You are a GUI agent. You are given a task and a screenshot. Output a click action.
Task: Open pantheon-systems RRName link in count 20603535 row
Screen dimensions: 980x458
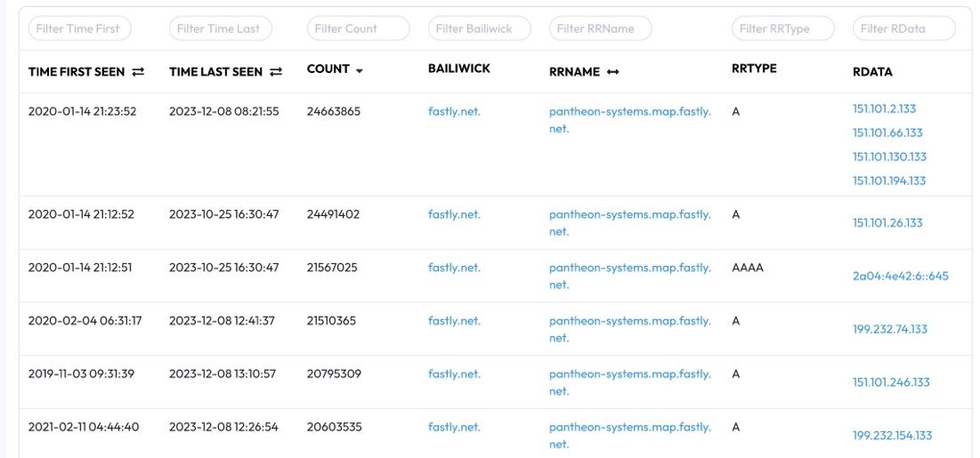(630, 436)
